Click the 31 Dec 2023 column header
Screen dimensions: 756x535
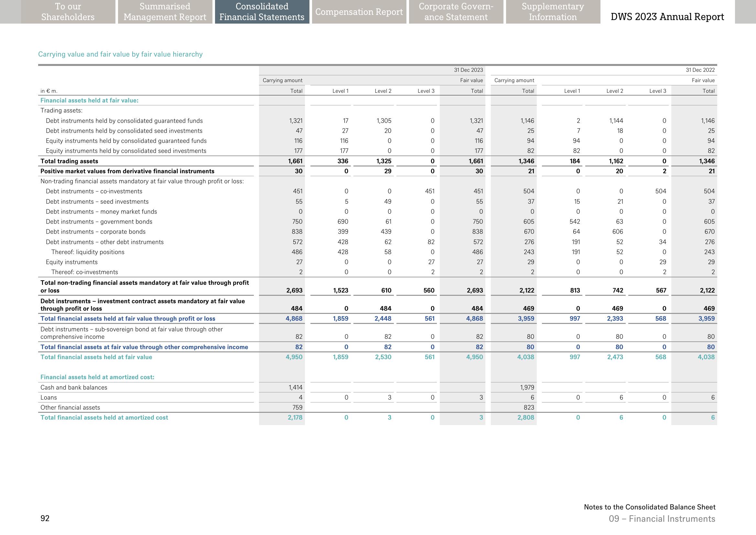[x=468, y=70]
